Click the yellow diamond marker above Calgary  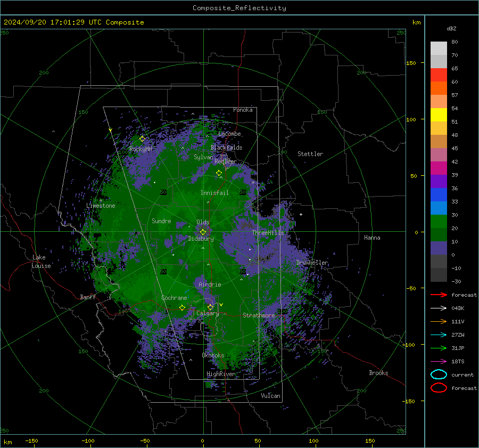tap(210, 307)
